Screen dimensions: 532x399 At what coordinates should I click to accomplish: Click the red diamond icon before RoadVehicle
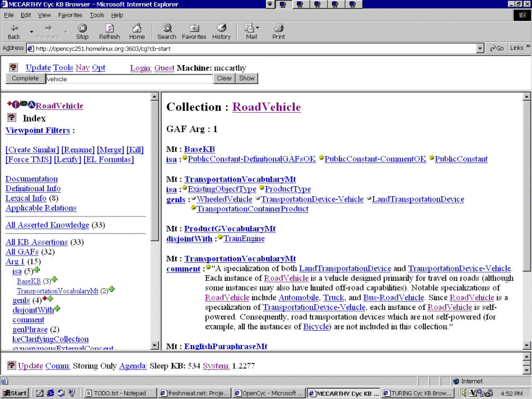click(x=9, y=104)
